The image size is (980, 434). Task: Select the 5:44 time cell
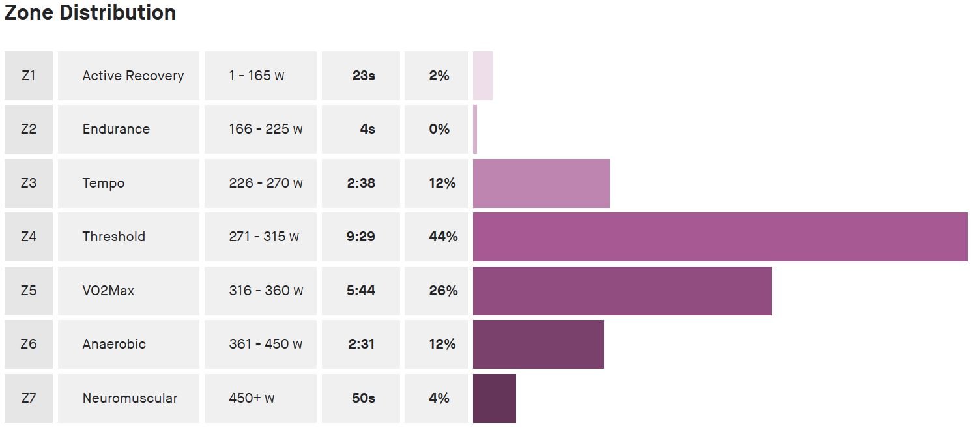tap(361, 291)
